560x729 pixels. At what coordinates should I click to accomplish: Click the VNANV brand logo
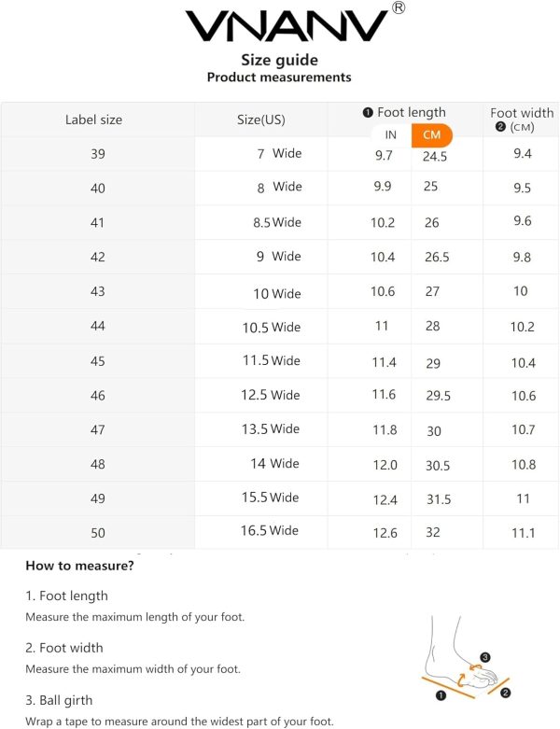(x=287, y=26)
